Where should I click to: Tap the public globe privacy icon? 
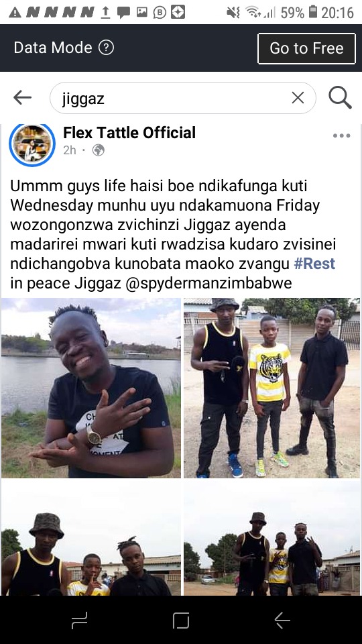click(x=98, y=150)
